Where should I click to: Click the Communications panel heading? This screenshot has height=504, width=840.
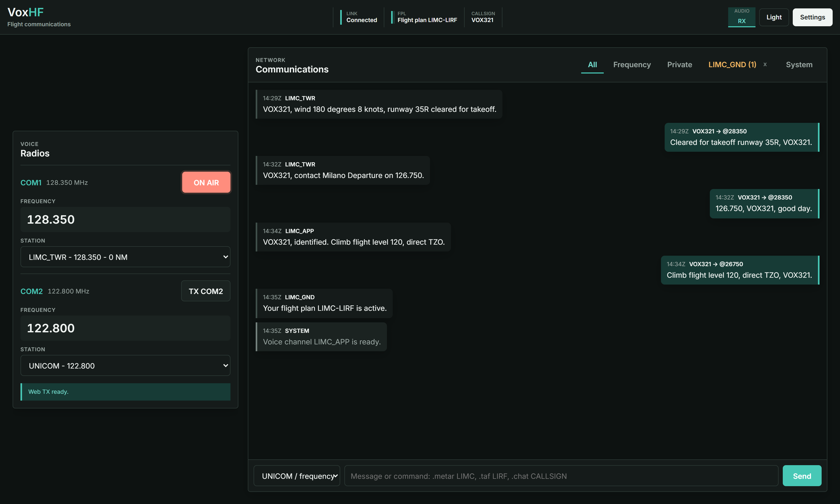point(292,69)
